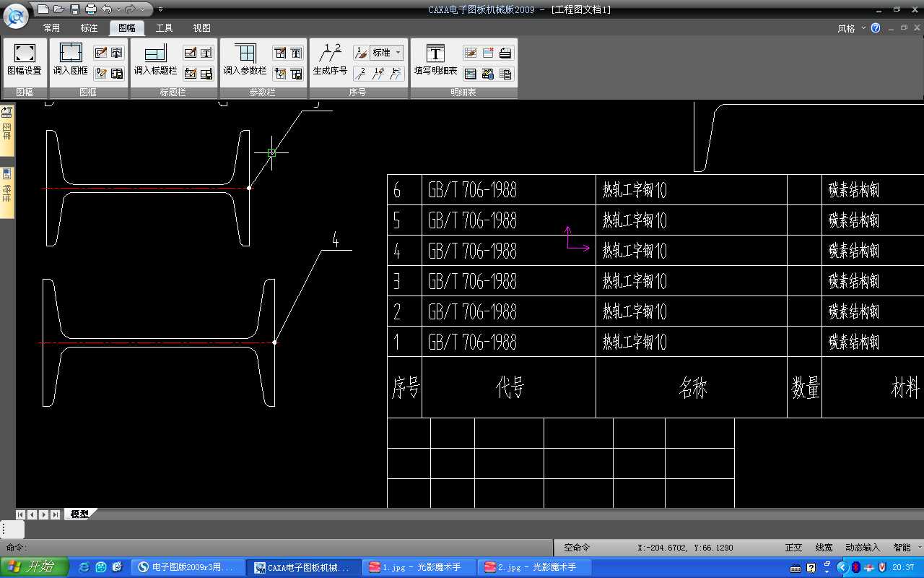Image resolution: width=924 pixels, height=578 pixels.
Task: Click the 调入图框 load frame button
Action: pyautogui.click(x=71, y=61)
